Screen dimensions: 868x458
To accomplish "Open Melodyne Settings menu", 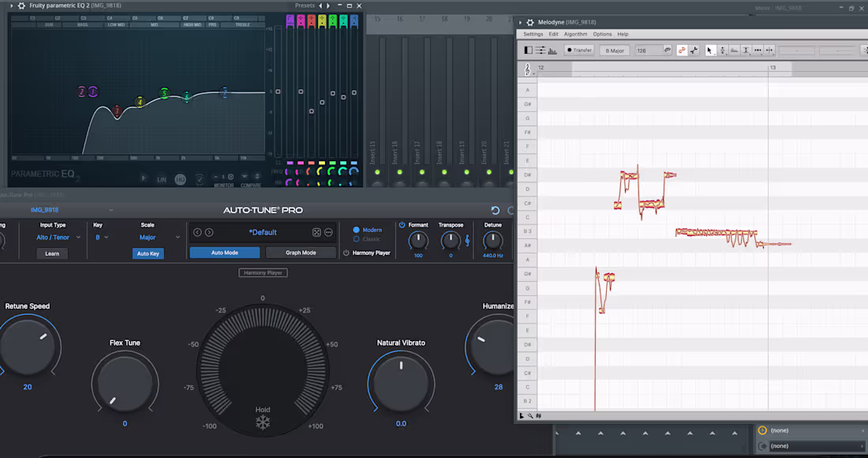I will coord(533,34).
